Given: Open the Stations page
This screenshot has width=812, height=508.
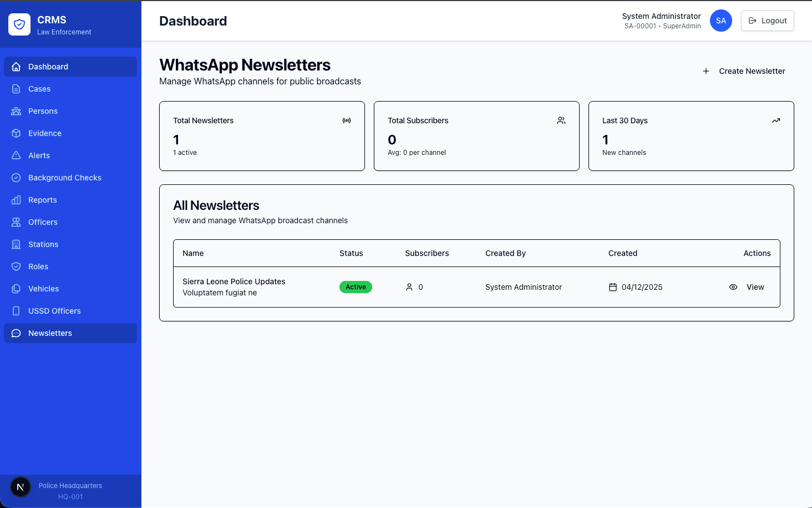Looking at the screenshot, I should pyautogui.click(x=70, y=244).
